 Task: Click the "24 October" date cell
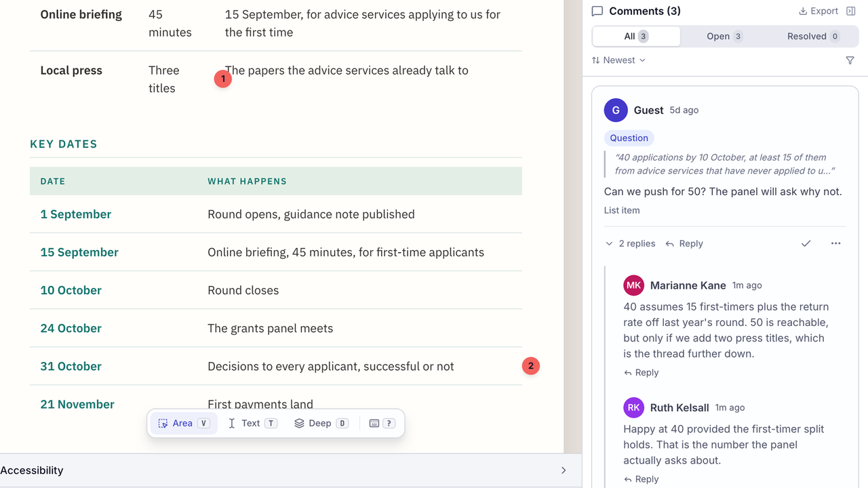coord(71,328)
